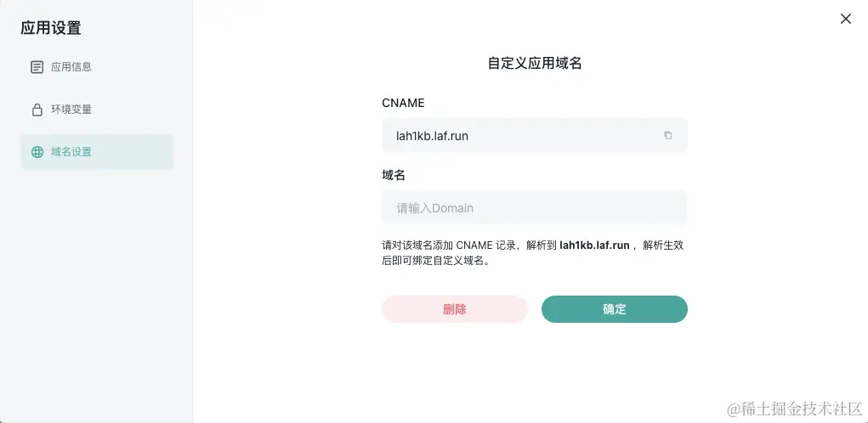The height and width of the screenshot is (423, 868).
Task: Close the 应用设置 dialog with the X
Action: click(845, 19)
